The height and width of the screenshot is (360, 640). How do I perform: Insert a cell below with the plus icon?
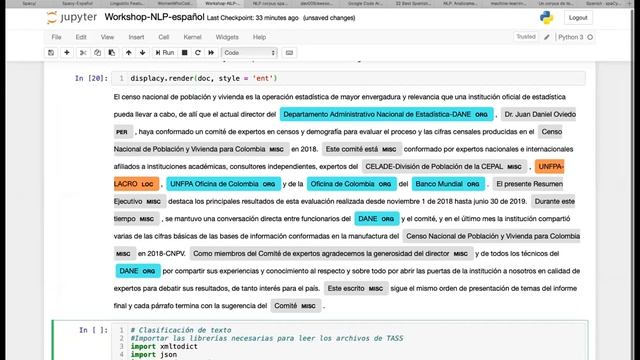pyautogui.click(x=67, y=53)
